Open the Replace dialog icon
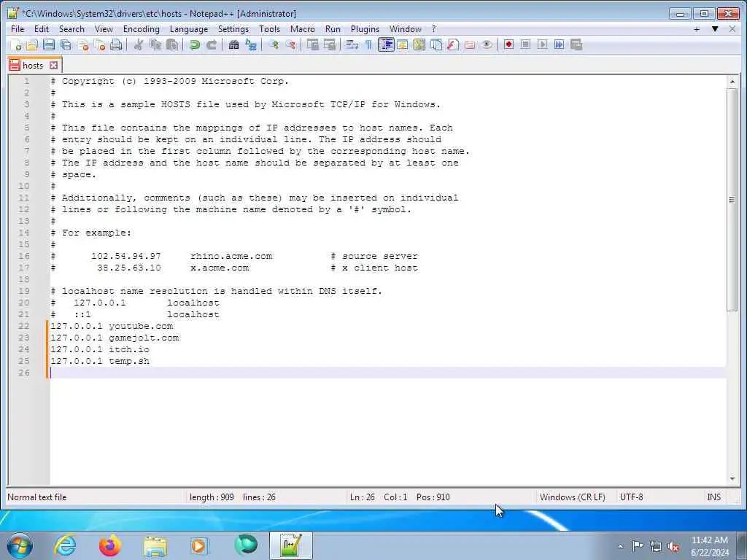This screenshot has height=560, width=747. coord(251,44)
